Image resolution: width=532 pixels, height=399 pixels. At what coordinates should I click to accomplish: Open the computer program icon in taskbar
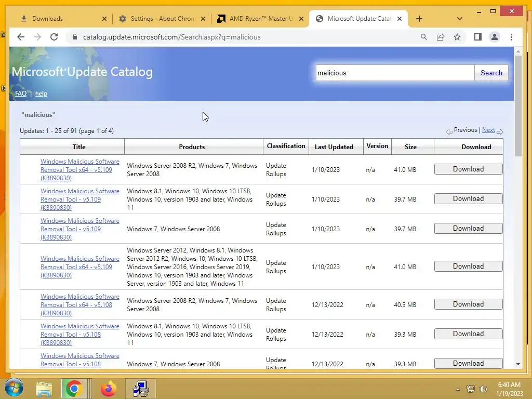(x=140, y=389)
